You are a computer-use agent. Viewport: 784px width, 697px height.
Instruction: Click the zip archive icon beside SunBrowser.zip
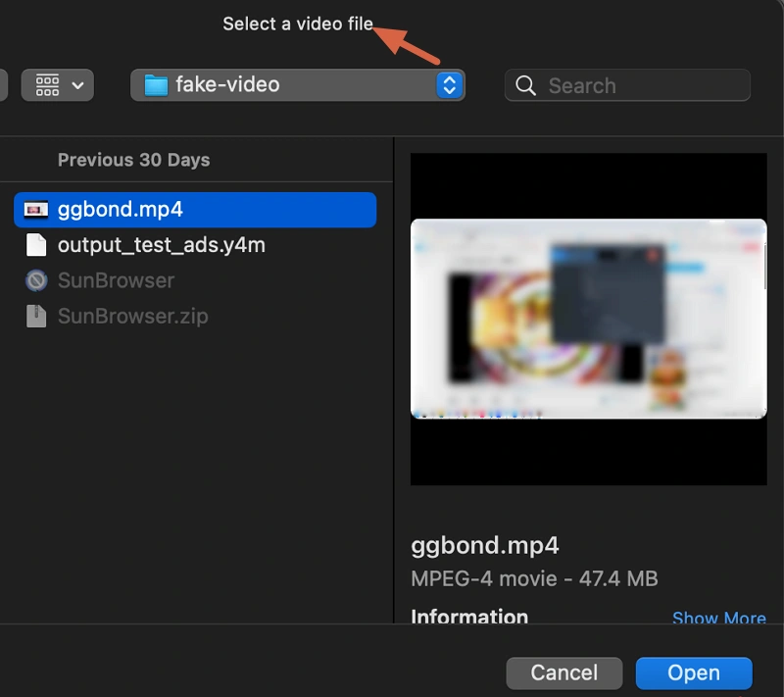click(x=37, y=316)
